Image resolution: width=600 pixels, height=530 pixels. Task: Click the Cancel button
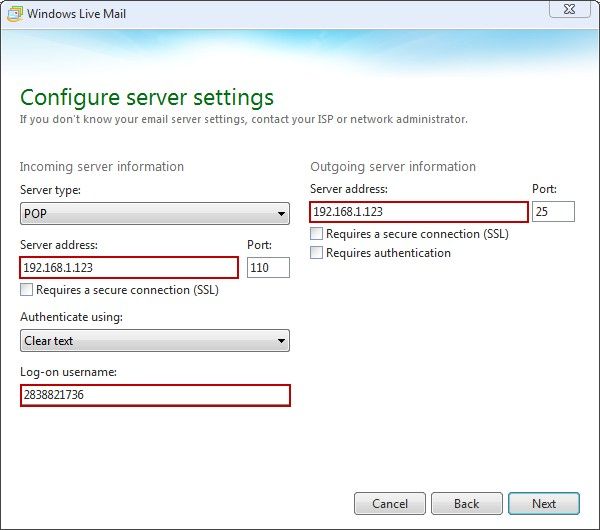(390, 504)
